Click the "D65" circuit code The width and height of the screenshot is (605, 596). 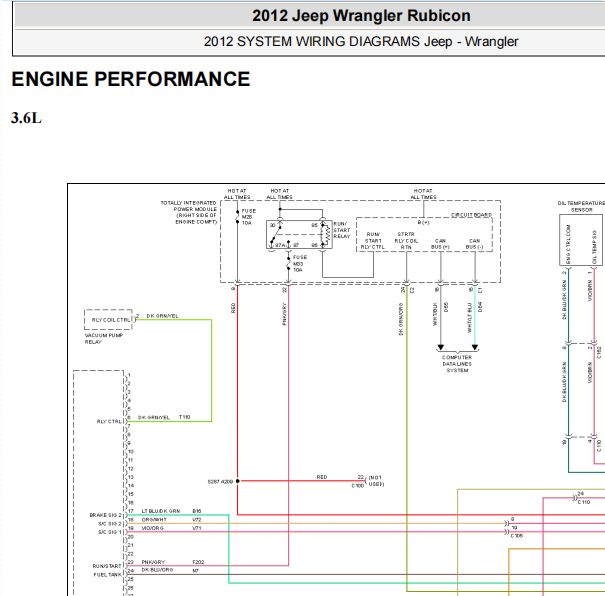point(446,307)
